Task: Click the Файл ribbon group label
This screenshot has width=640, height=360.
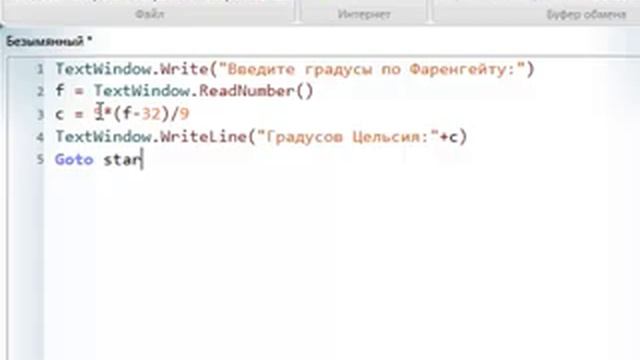Action: pyautogui.click(x=149, y=14)
